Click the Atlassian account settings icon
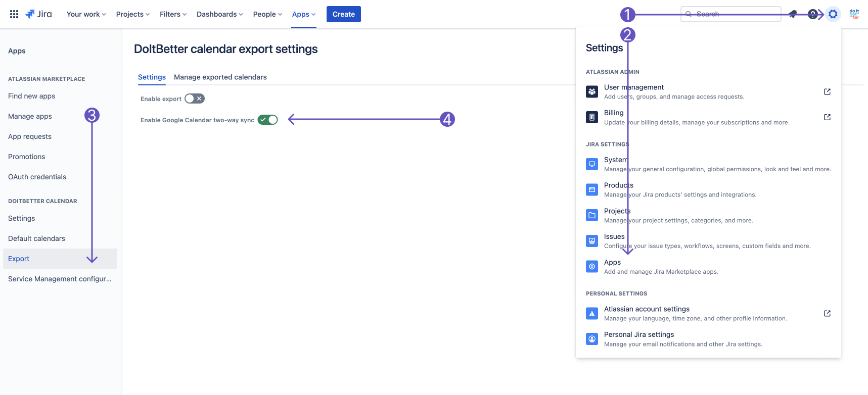The width and height of the screenshot is (868, 395). (592, 313)
